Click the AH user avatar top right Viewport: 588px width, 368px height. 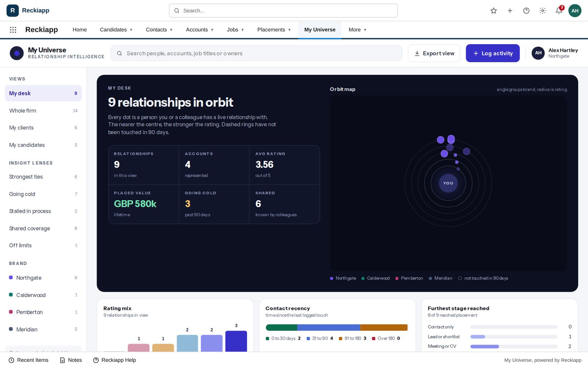tap(575, 11)
